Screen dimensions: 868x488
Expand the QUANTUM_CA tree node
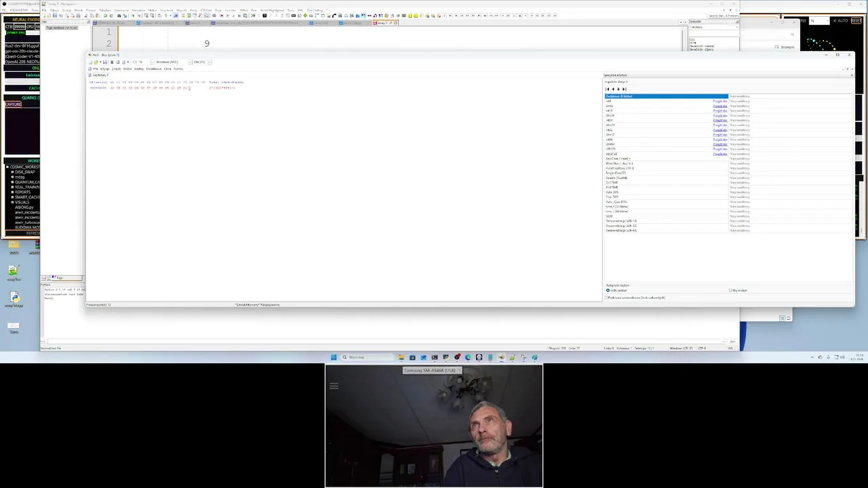pos(12,182)
